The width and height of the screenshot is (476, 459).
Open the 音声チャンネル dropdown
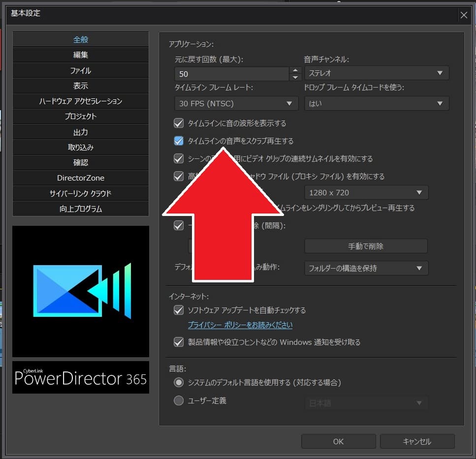[377, 73]
